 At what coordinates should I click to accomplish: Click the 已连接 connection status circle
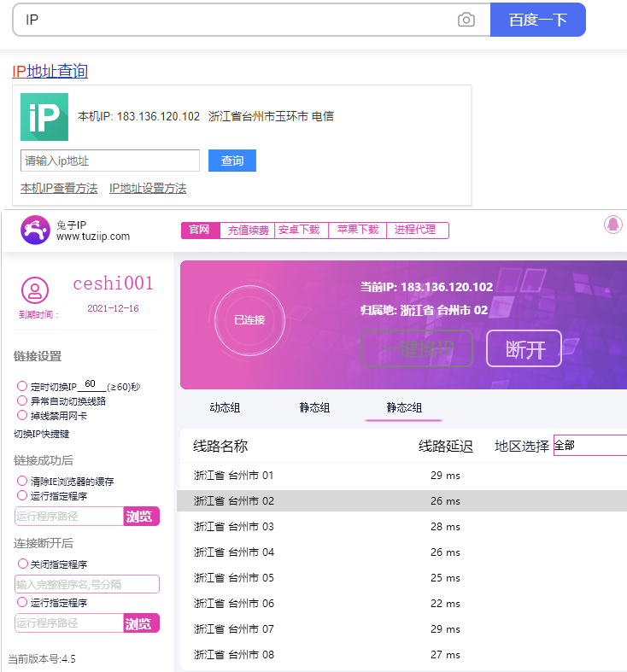pos(249,320)
